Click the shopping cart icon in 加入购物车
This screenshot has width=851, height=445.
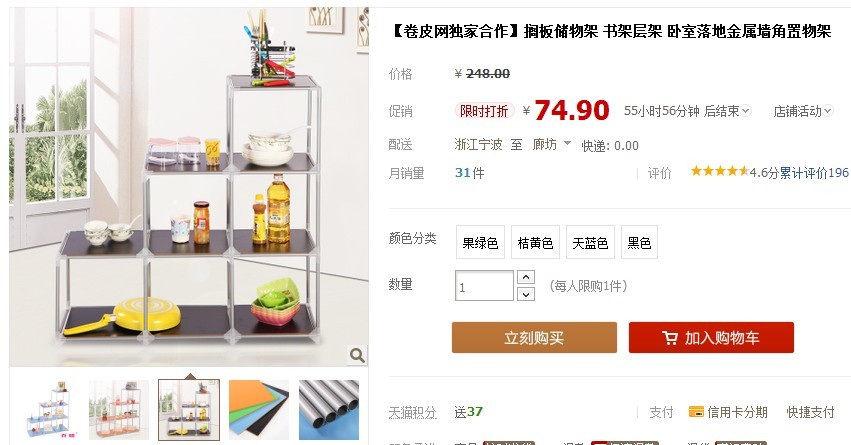(670, 338)
